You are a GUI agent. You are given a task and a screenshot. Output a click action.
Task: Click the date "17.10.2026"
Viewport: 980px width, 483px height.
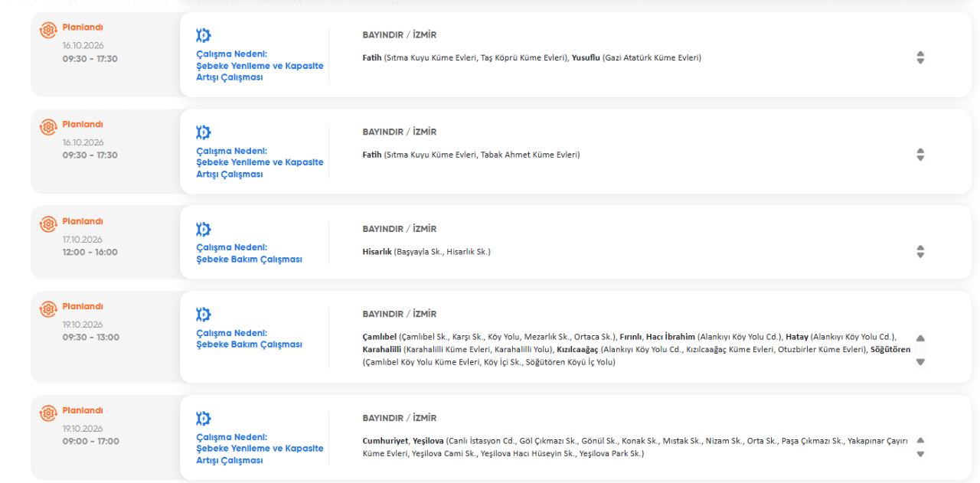click(83, 240)
